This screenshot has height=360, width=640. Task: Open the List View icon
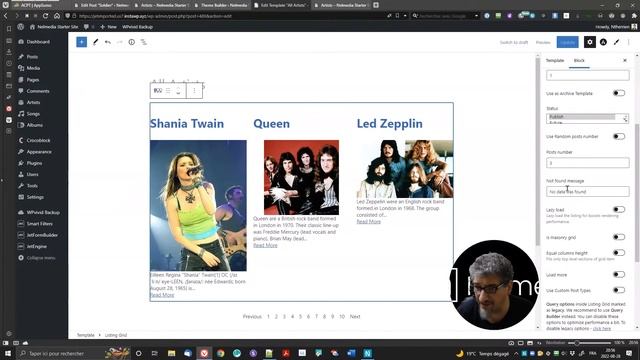click(144, 42)
